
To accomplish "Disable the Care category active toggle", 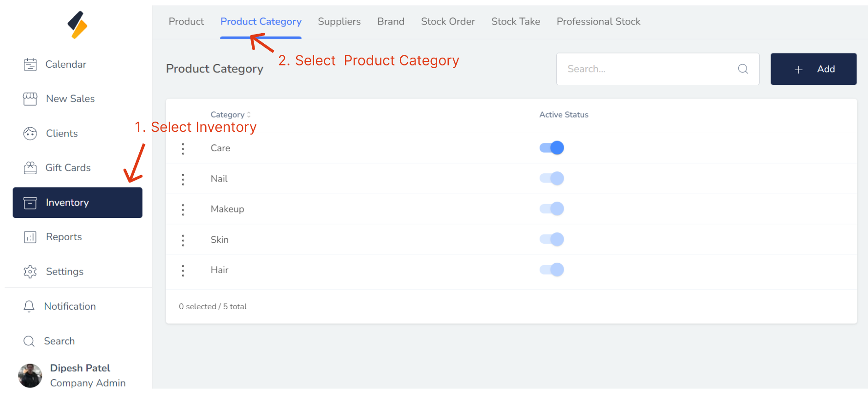I will coord(552,148).
